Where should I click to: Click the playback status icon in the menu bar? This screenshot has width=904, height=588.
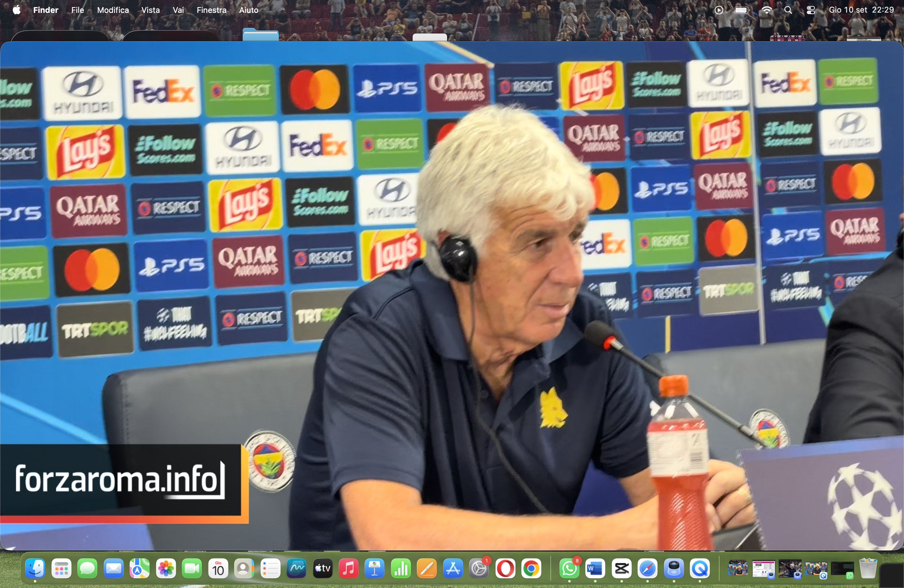tap(719, 10)
